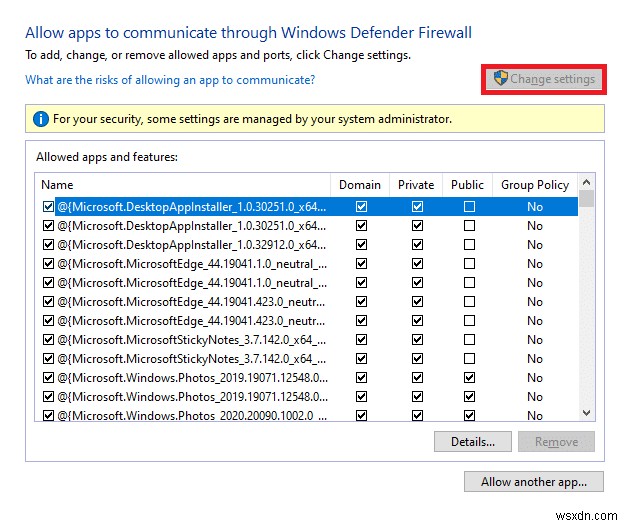Click the Allow another app button
629x526 pixels.
pyautogui.click(x=534, y=482)
